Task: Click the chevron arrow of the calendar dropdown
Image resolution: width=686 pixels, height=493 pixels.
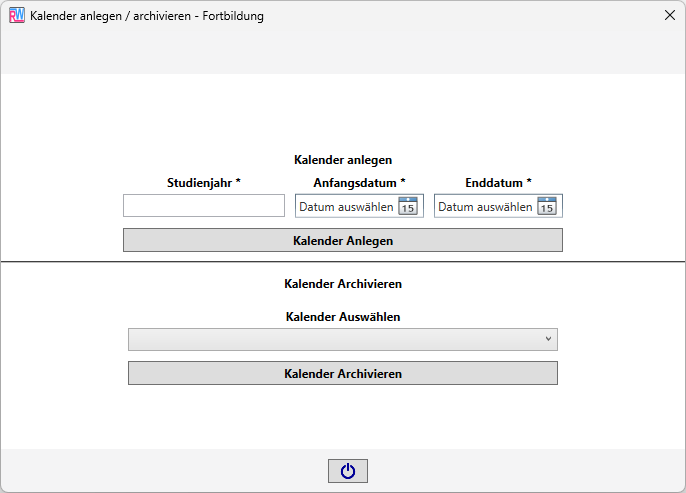Action: (548, 339)
